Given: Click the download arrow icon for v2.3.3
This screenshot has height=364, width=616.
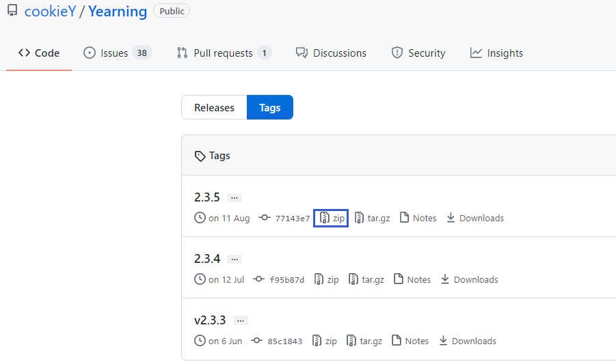Looking at the screenshot, I should tap(443, 341).
